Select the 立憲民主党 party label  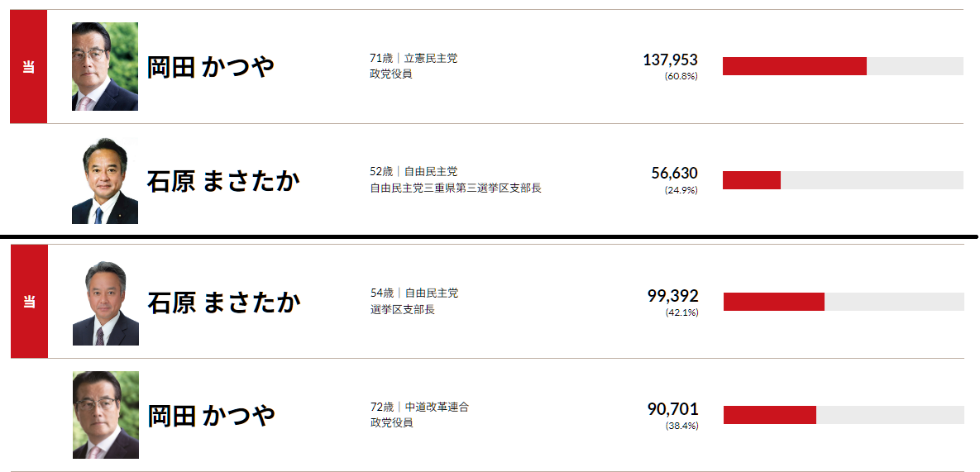coord(431,59)
